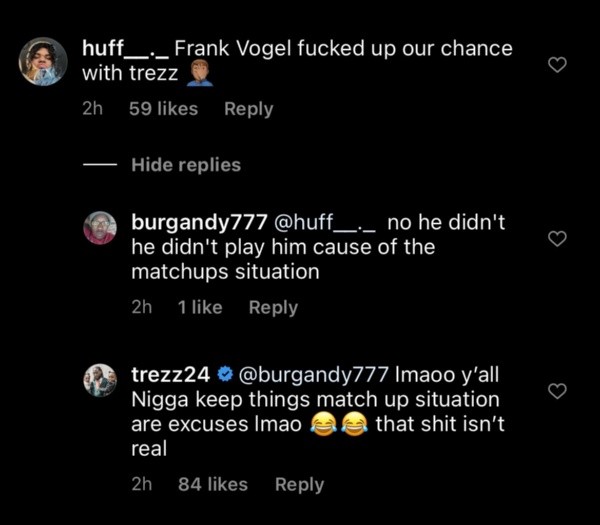600x525 pixels.
Task: Like burgandy777's reply with the heart
Action: click(x=559, y=238)
